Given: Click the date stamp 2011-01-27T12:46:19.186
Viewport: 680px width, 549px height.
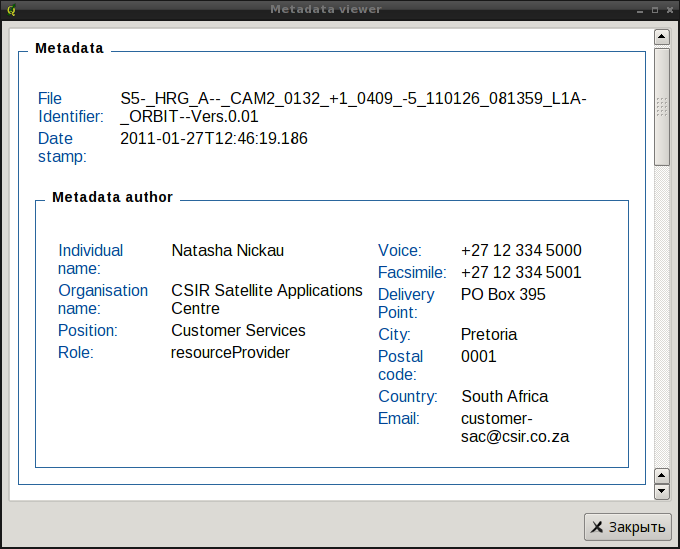Looking at the screenshot, I should pos(214,139).
